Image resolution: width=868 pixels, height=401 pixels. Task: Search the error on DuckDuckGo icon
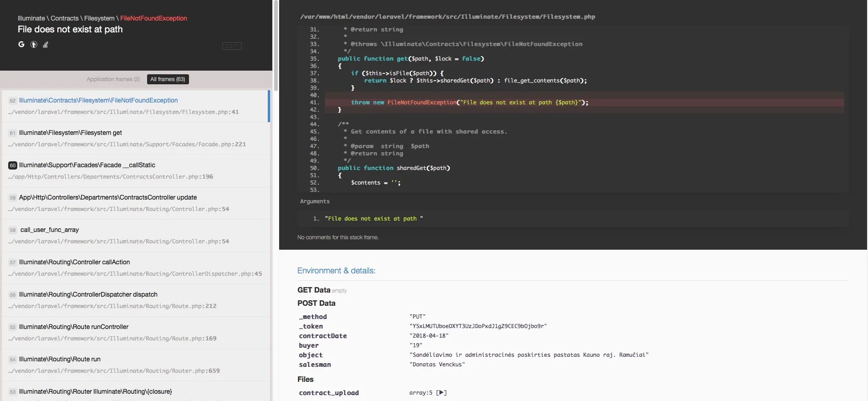pyautogui.click(x=34, y=44)
